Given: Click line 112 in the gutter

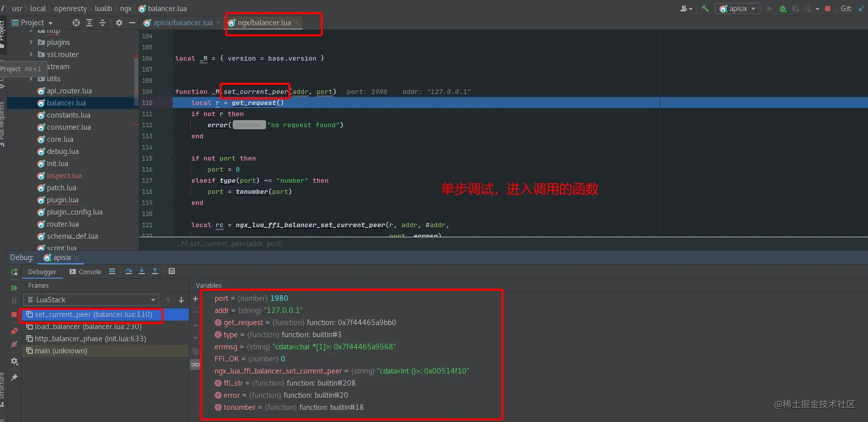Looking at the screenshot, I should 147,125.
